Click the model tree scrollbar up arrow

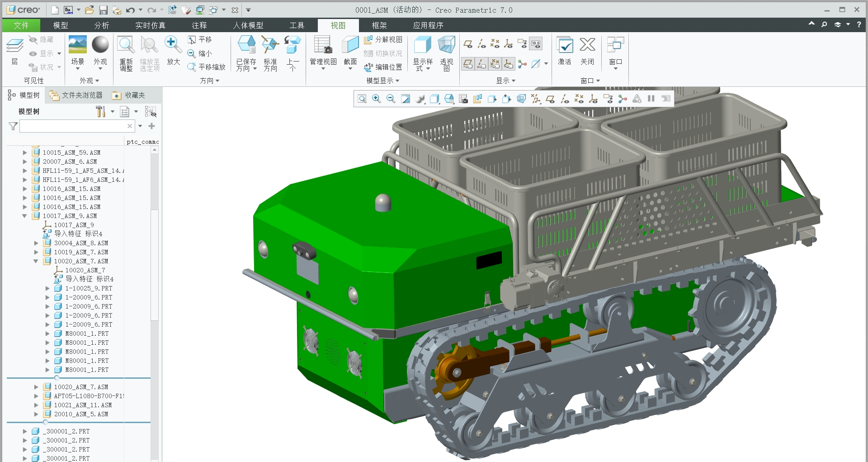tap(155, 149)
